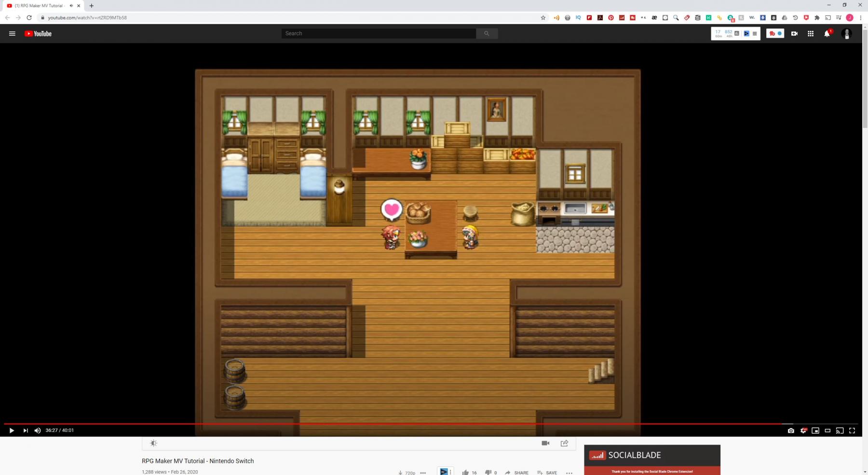Close the RPG Maker MV Tutorial tab
Screen dimensions: 868x475
point(79,6)
